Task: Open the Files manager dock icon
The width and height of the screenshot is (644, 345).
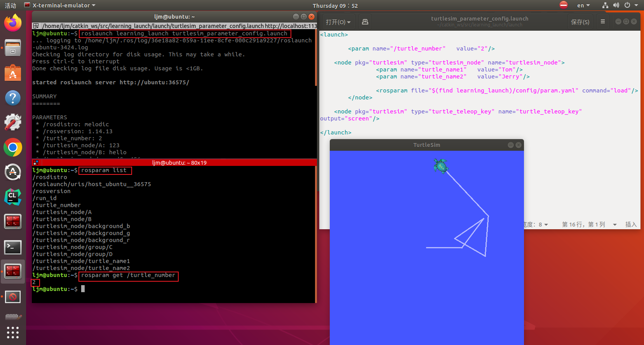Action: (13, 48)
